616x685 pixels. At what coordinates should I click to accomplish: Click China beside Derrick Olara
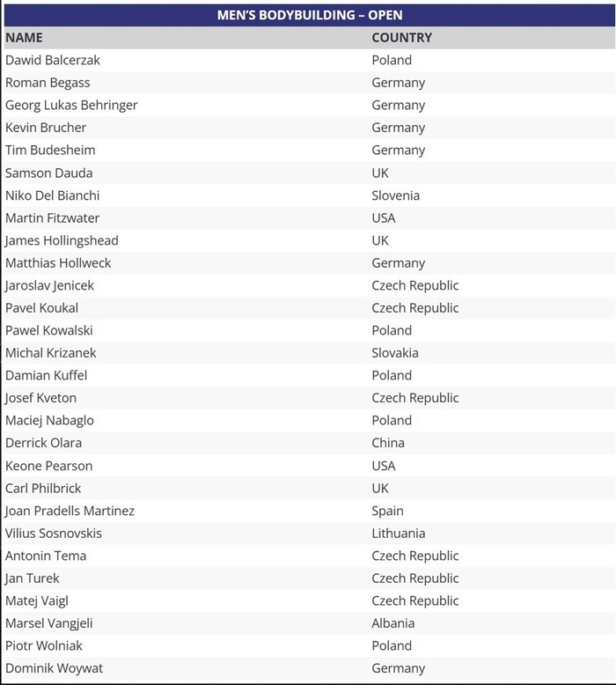388,443
